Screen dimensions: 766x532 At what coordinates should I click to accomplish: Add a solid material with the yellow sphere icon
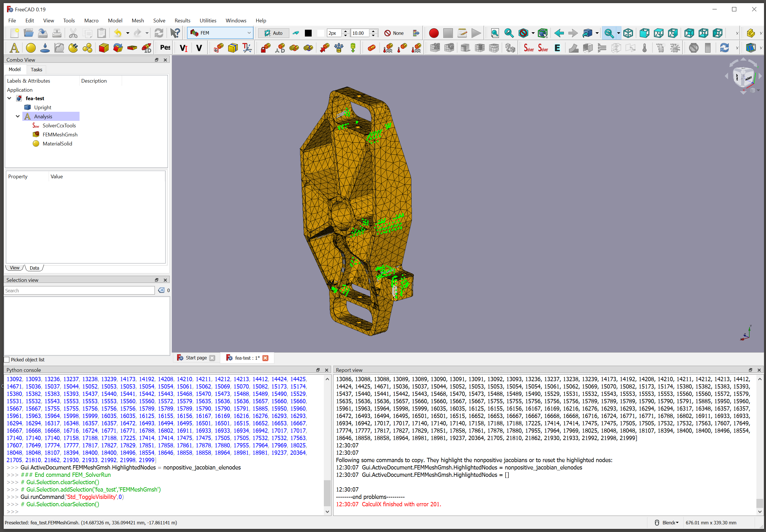[x=31, y=48]
